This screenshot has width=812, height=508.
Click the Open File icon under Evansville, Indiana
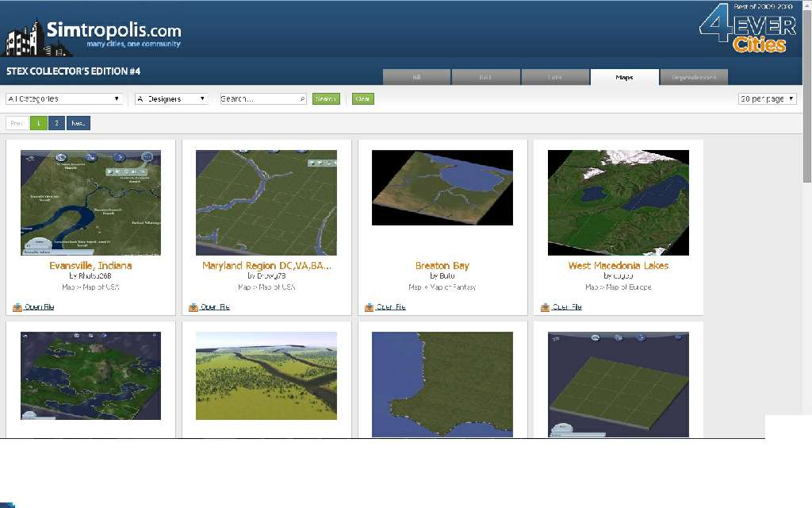[x=17, y=307]
